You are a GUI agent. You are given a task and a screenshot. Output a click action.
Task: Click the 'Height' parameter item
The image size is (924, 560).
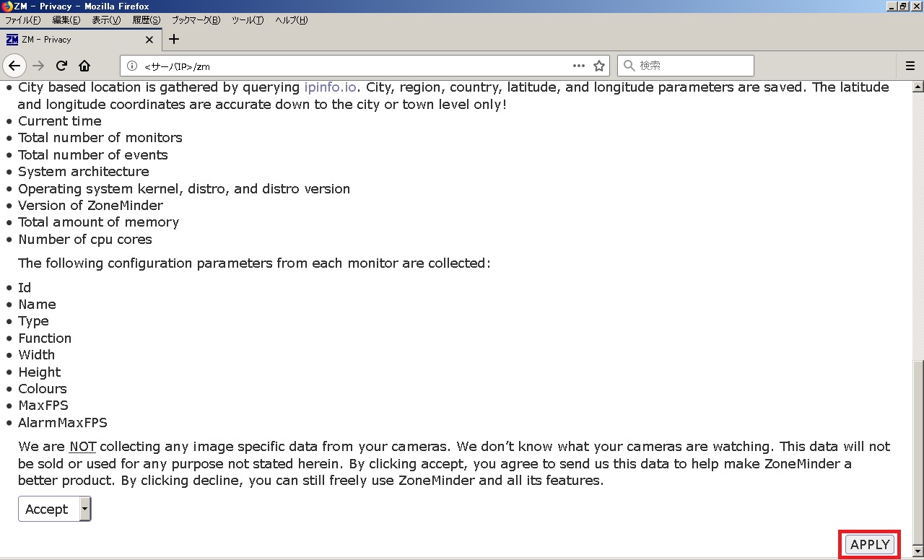click(x=40, y=372)
